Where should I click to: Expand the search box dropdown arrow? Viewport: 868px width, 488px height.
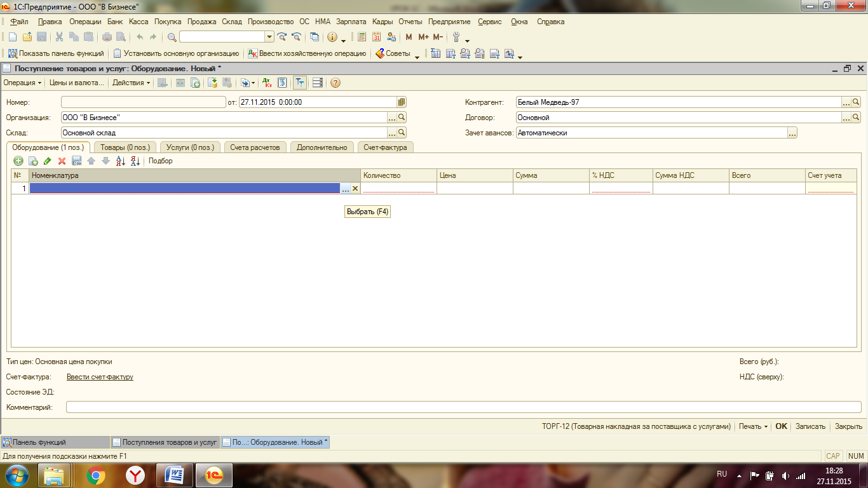pos(269,37)
